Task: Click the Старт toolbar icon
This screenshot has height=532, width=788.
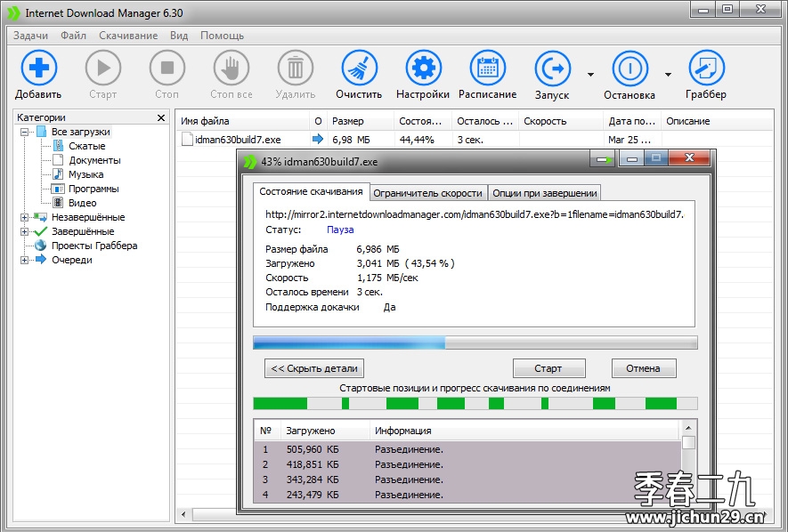Action: (x=103, y=68)
